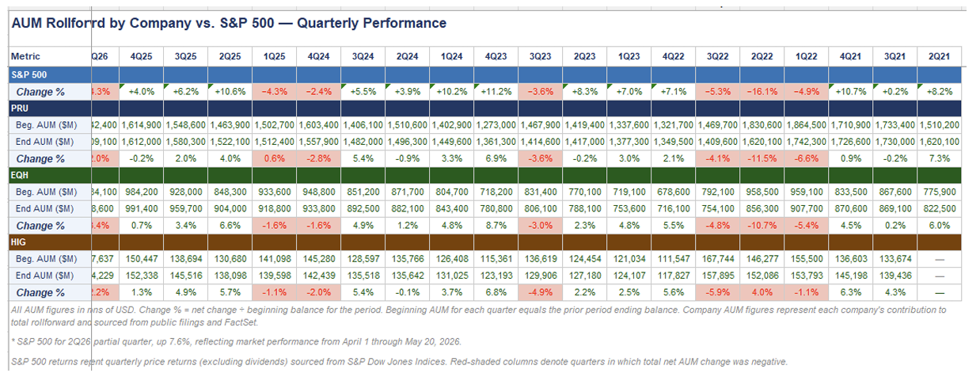This screenshot has width=980, height=373.
Task: Select PRU End AUM value 1,620,100 under 2Q21
Action: coord(940,142)
